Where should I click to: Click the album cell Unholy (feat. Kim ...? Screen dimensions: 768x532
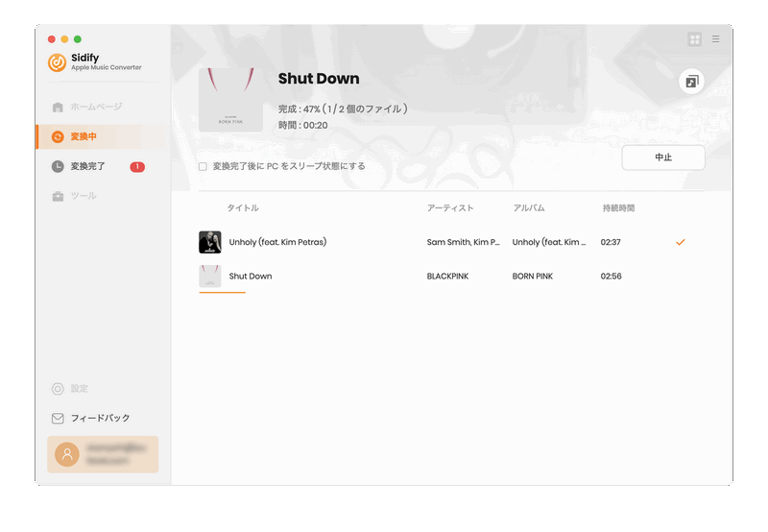point(549,242)
